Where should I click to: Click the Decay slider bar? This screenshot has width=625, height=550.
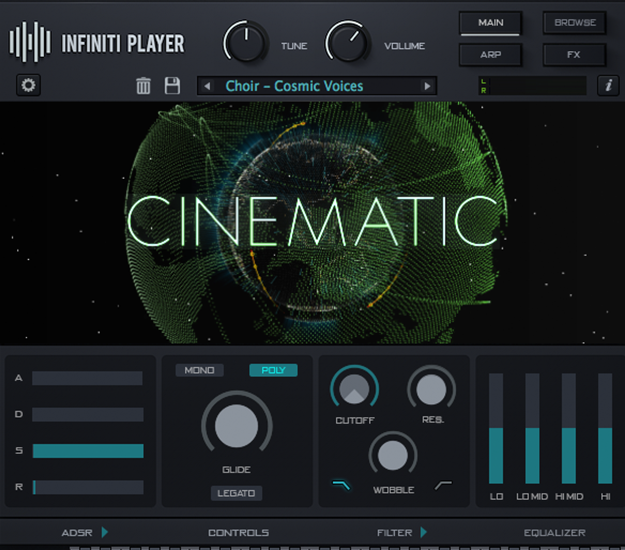pos(88,414)
